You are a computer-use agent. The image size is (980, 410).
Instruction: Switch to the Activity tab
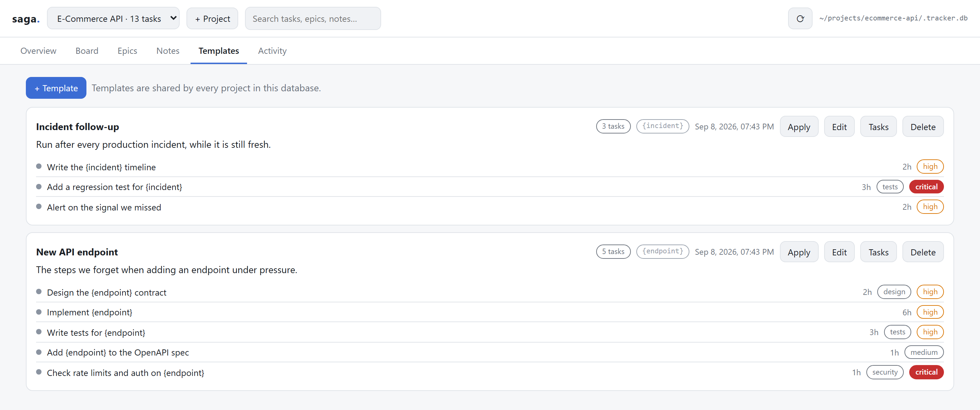click(x=272, y=51)
